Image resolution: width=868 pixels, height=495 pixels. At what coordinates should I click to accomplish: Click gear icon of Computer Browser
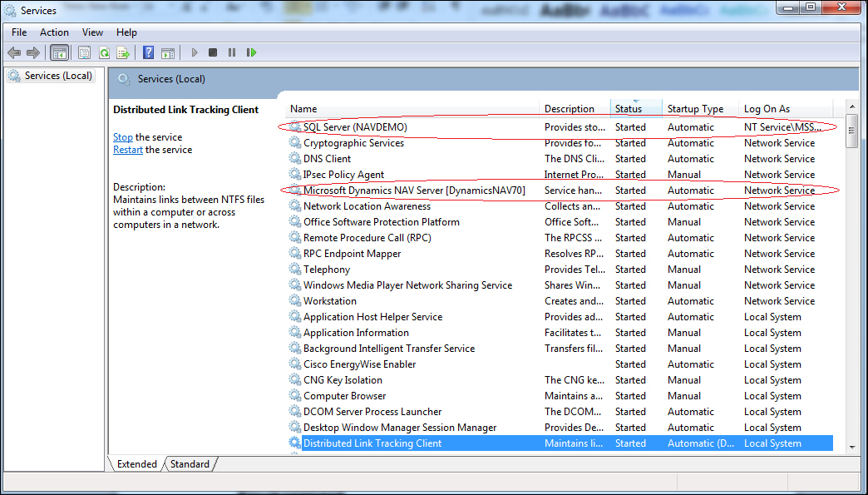[295, 396]
